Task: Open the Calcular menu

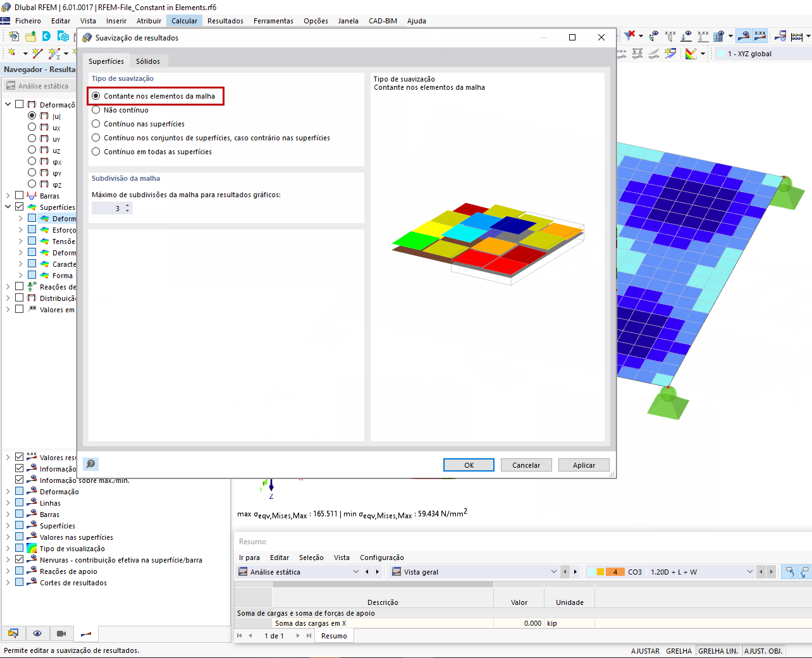Action: coord(184,21)
